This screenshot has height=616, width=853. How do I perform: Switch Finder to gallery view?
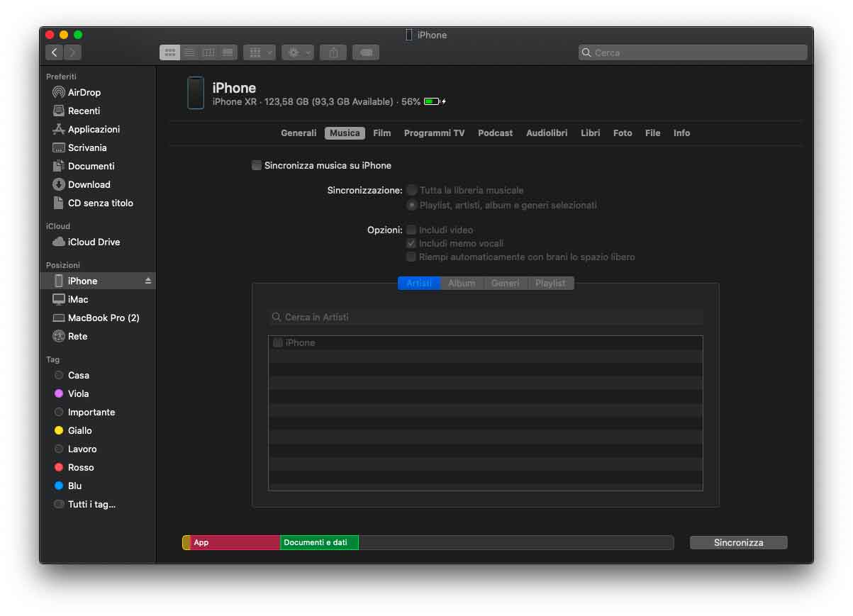pos(228,52)
